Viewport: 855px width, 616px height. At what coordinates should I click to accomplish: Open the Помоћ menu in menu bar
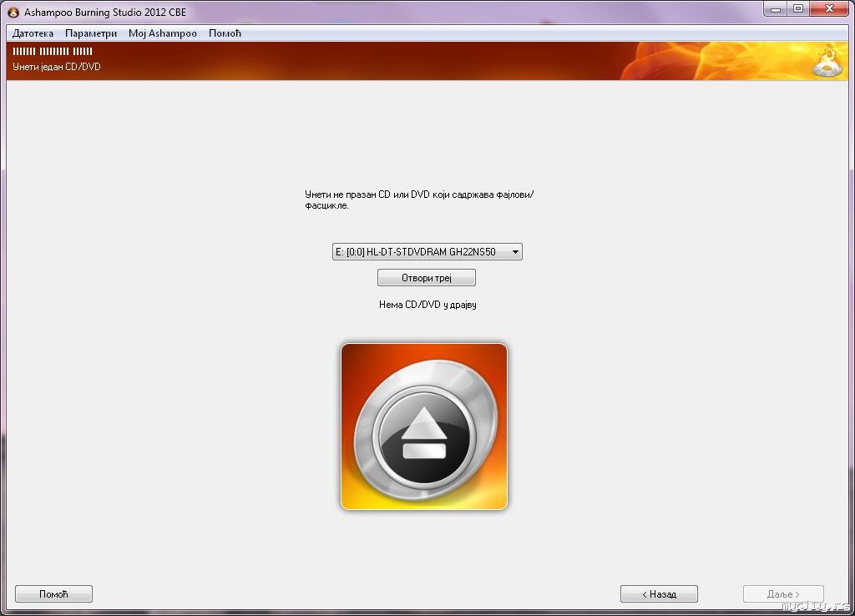point(225,33)
